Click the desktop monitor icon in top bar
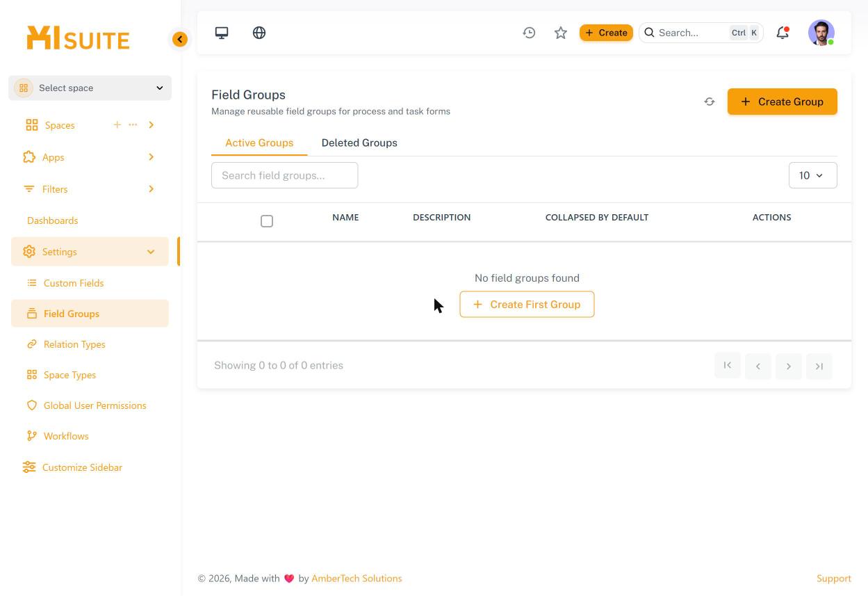The width and height of the screenshot is (868, 596). pyautogui.click(x=222, y=33)
